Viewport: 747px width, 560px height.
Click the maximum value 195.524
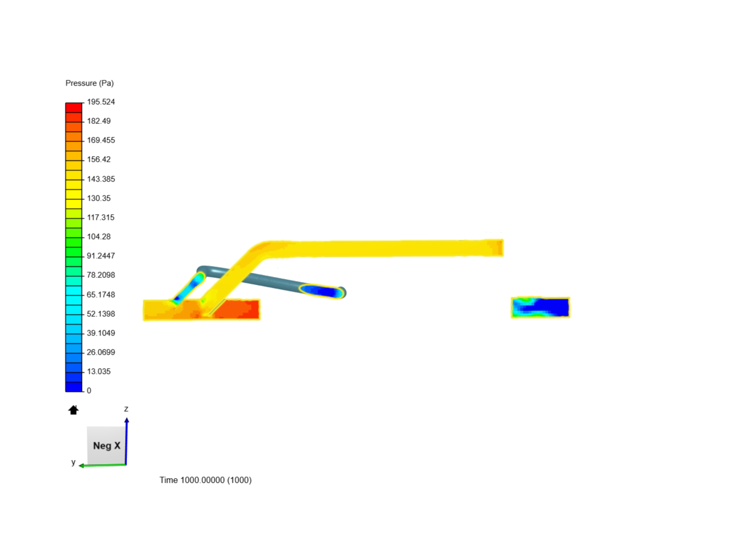point(101,102)
